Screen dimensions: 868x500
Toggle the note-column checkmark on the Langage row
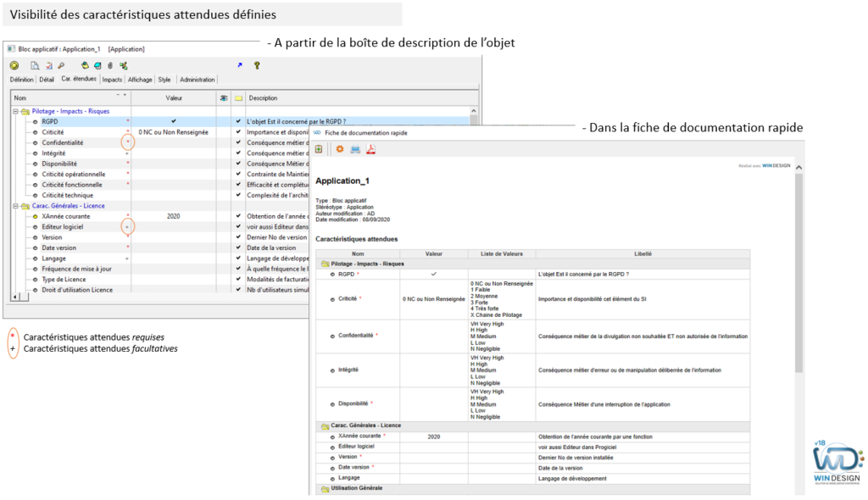[238, 258]
